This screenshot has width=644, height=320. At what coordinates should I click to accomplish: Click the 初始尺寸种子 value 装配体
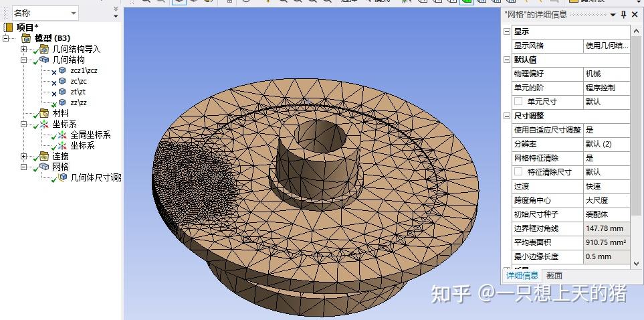(607, 214)
